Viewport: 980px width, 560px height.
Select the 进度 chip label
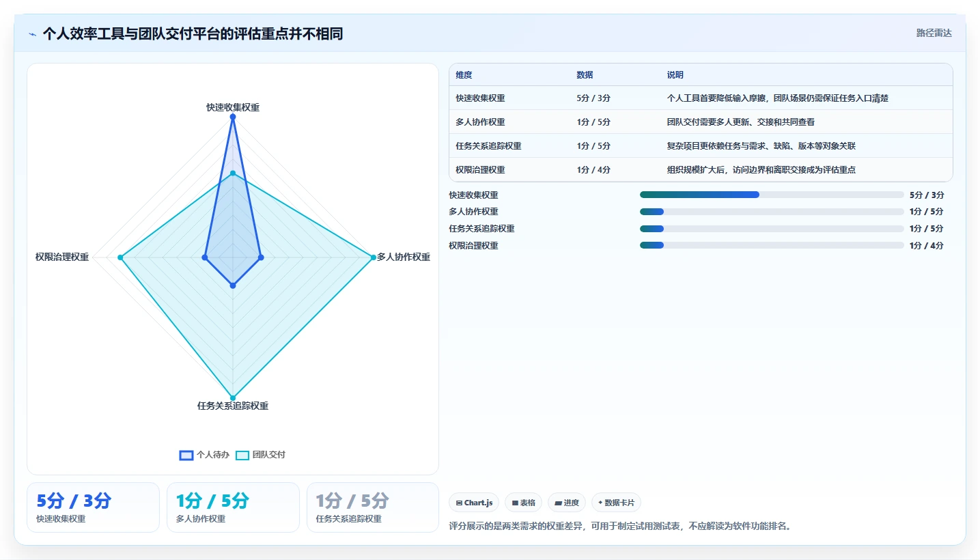[572, 503]
